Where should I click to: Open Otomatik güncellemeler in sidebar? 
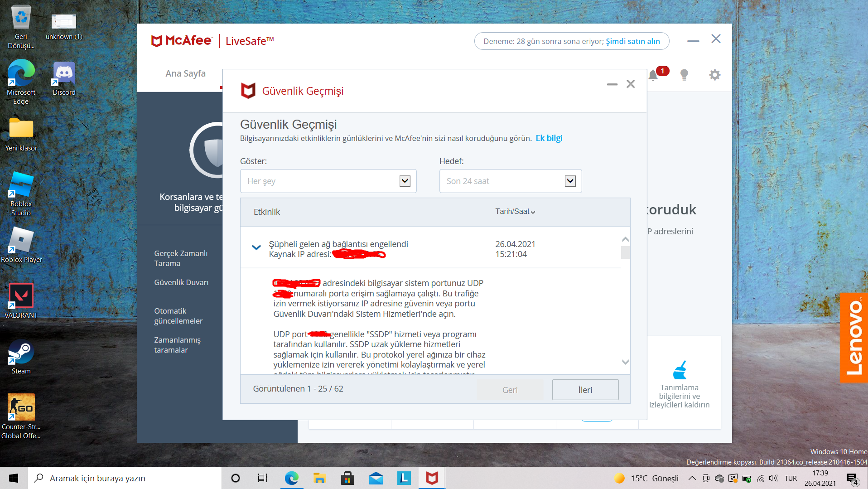(x=178, y=316)
